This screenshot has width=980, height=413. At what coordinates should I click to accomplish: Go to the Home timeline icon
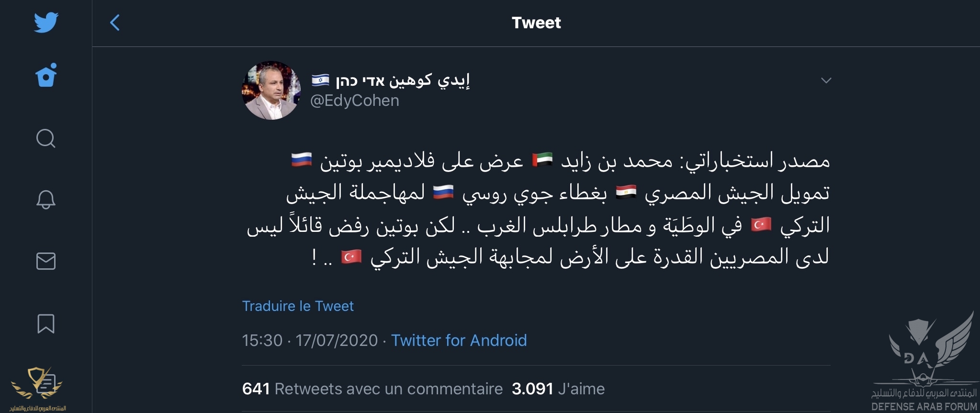pos(46,75)
